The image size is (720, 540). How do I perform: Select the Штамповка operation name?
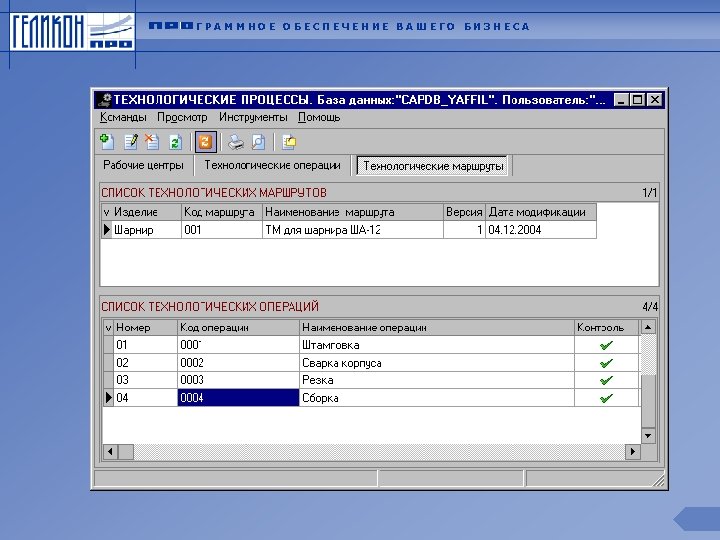437,345
